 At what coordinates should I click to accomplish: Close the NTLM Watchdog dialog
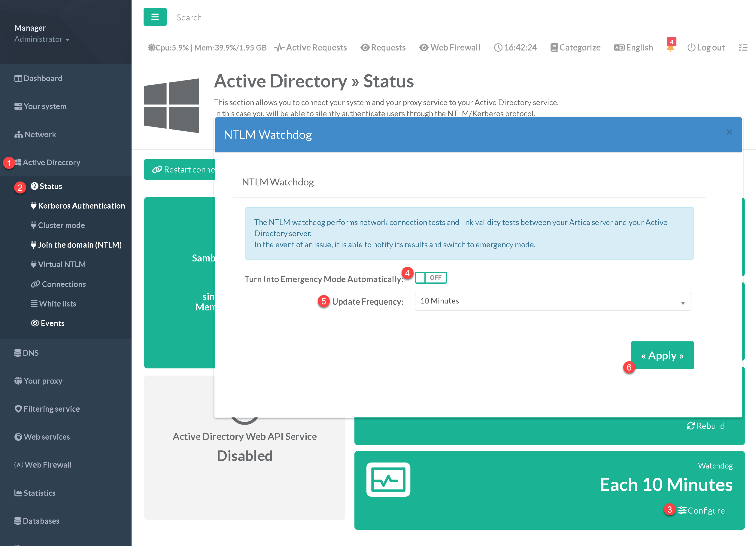729,132
